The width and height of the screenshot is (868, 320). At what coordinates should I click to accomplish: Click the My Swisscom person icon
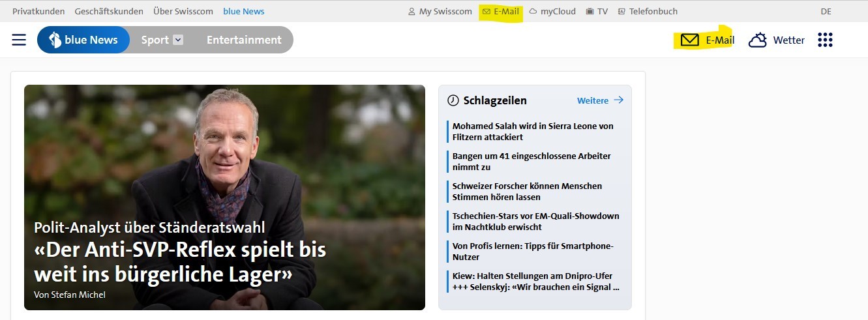(x=412, y=12)
